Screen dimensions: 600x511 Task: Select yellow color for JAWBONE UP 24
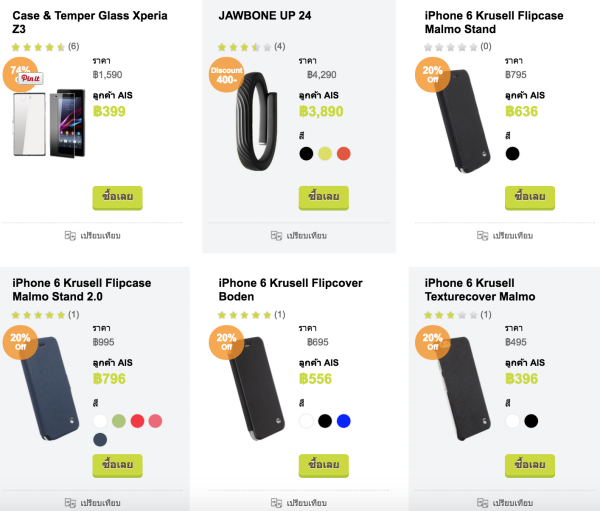(x=325, y=154)
